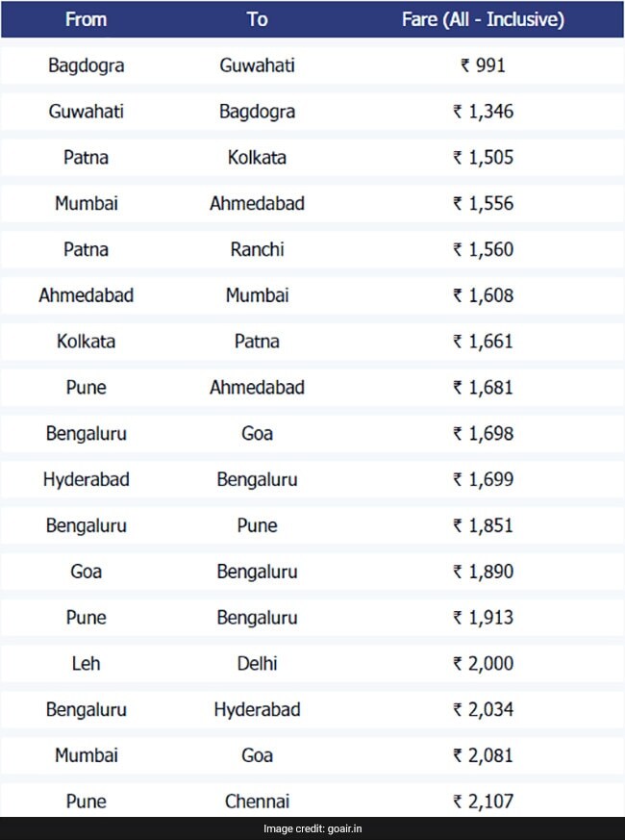The height and width of the screenshot is (840, 625).
Task: Select the ₹ 1,556 Mumbai–Ahmedabad fare
Action: click(x=483, y=203)
